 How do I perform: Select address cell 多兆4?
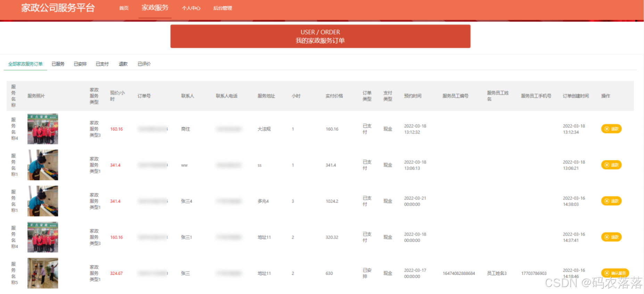(263, 201)
